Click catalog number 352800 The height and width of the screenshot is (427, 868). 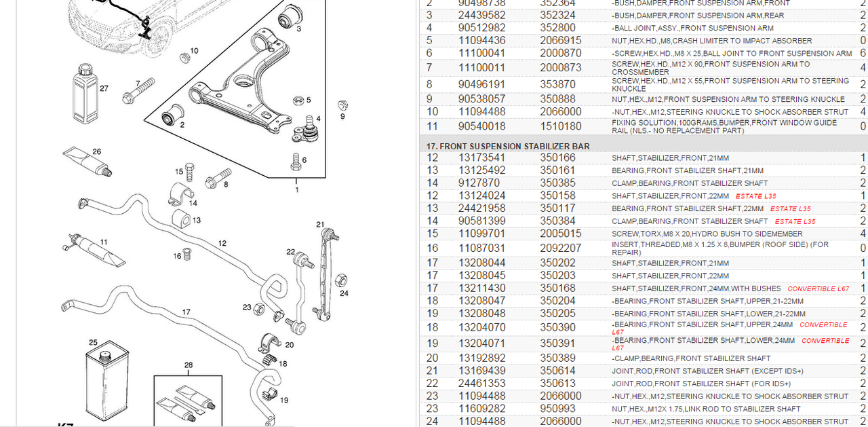click(x=557, y=28)
